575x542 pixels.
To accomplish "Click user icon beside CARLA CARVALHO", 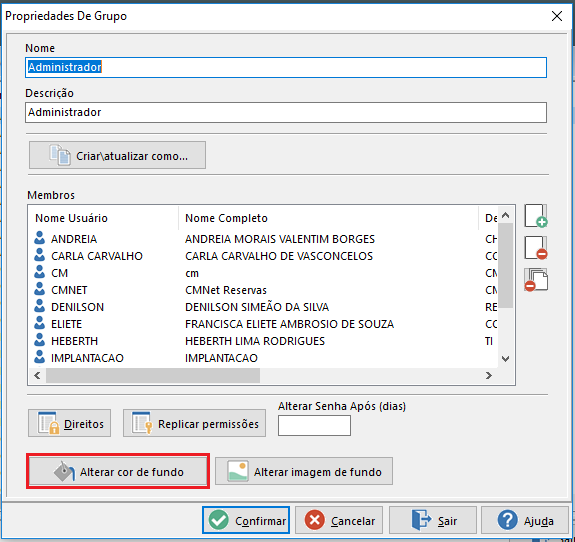I will [39, 255].
